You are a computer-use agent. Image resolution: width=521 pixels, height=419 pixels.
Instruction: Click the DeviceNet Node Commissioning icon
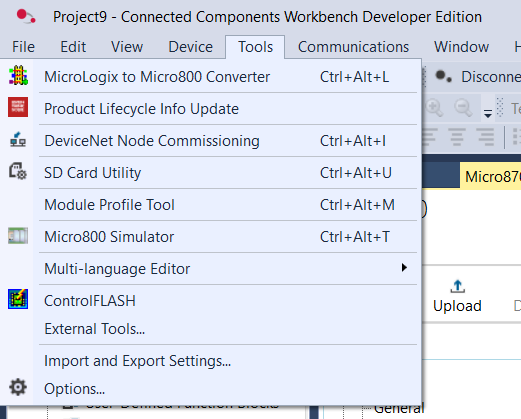pos(18,140)
